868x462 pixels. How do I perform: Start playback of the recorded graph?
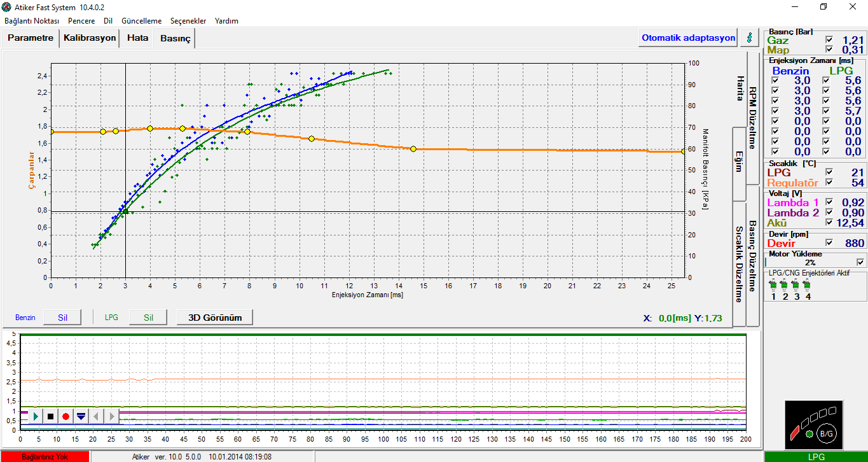[36, 416]
